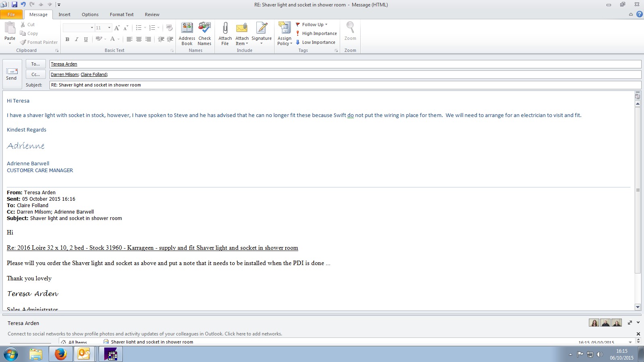Switch to the Format Text tab

122,14
